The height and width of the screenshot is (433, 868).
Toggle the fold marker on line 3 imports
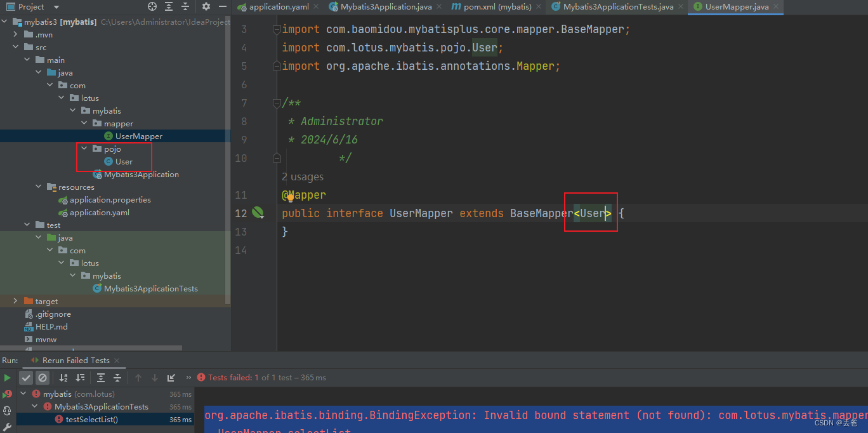coord(276,29)
